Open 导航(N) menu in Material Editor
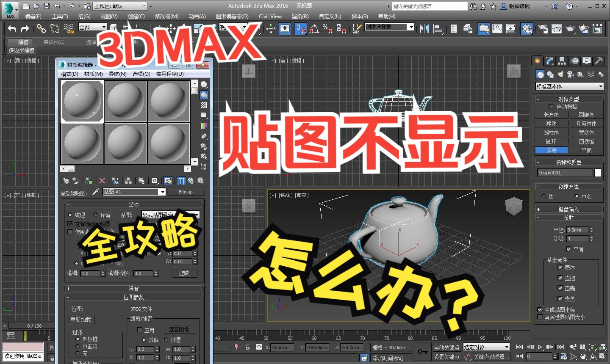The width and height of the screenshot is (610, 364). point(117,74)
